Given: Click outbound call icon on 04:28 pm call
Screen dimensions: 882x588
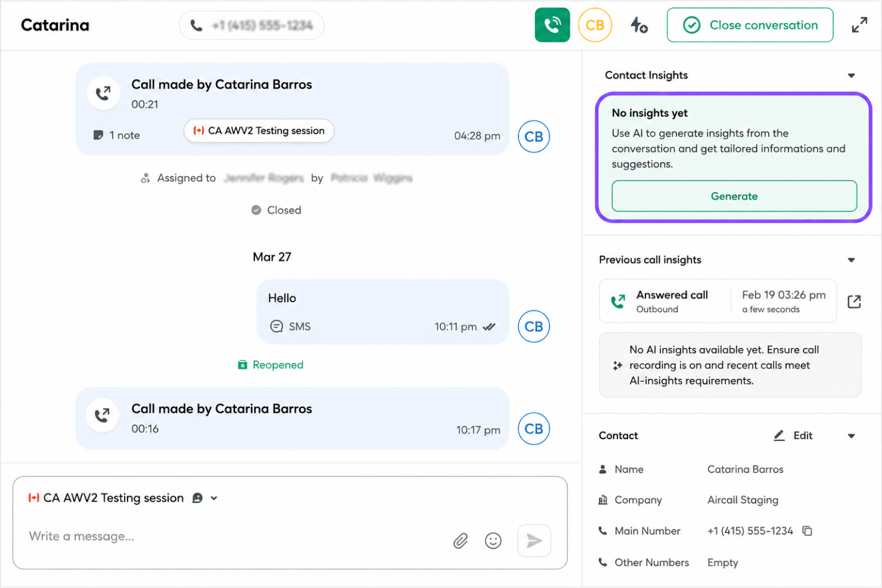Looking at the screenshot, I should coord(103,93).
